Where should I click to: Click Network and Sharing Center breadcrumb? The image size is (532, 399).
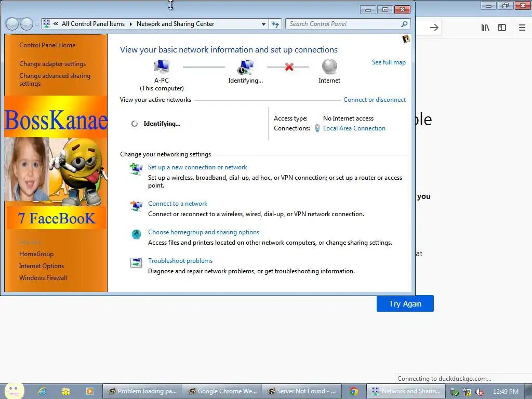(176, 24)
